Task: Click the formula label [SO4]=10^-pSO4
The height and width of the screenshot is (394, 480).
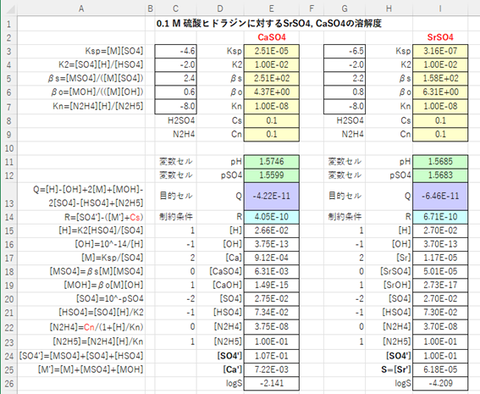Action: click(110, 299)
